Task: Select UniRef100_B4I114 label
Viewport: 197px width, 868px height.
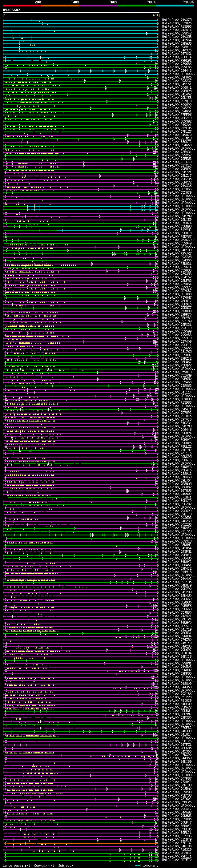Action: (177, 392)
